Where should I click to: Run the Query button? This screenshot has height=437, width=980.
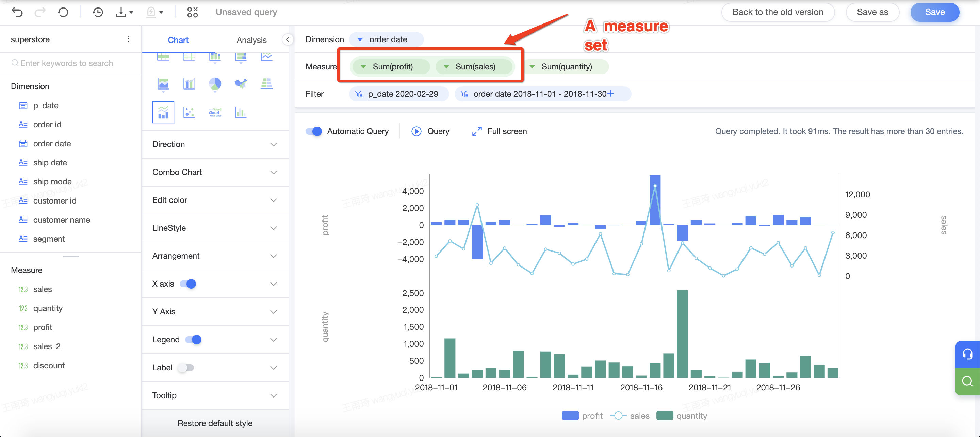click(x=430, y=131)
